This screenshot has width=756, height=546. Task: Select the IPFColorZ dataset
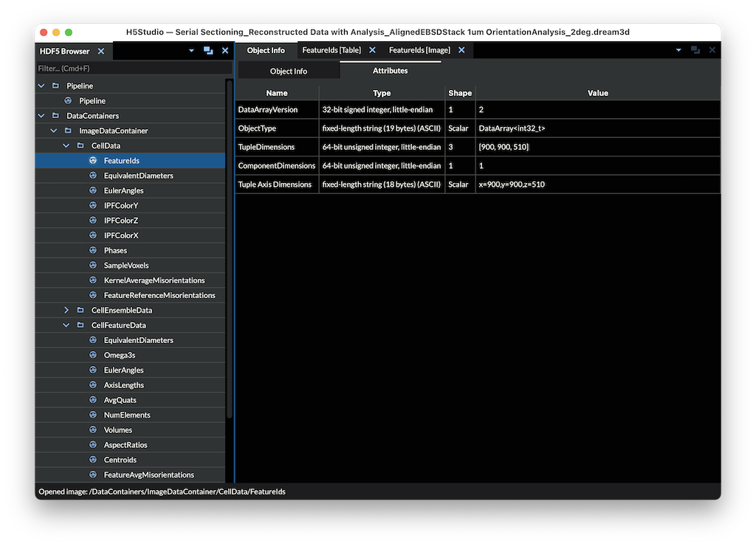click(x=121, y=221)
